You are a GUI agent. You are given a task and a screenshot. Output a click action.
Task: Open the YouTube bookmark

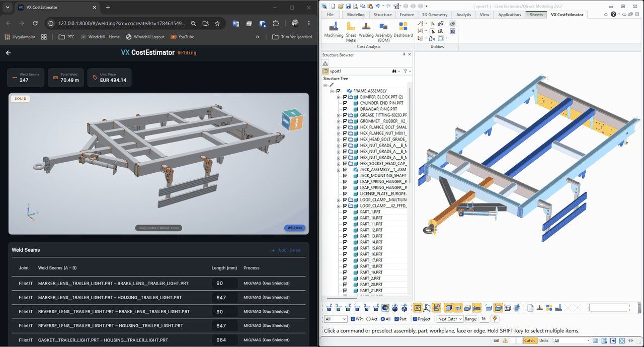182,37
